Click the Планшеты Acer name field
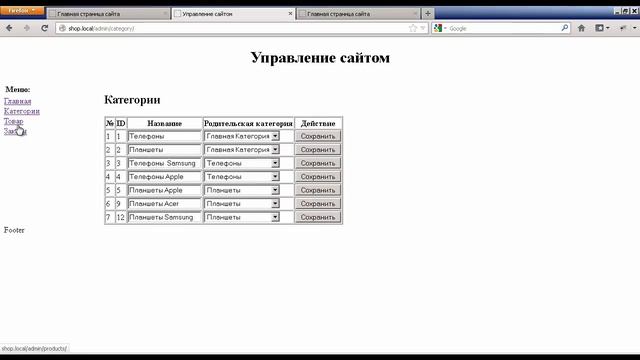 [x=165, y=203]
